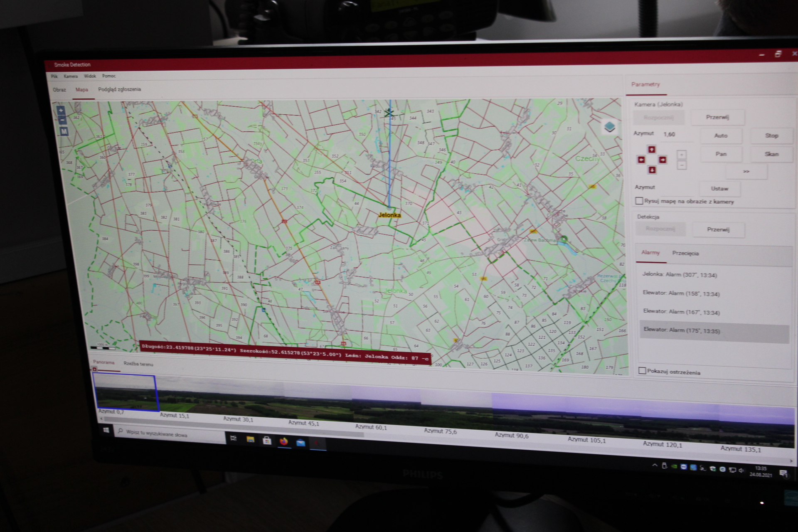Pan camera left with red arrow
Screen dimensions: 798x532
pyautogui.click(x=641, y=160)
